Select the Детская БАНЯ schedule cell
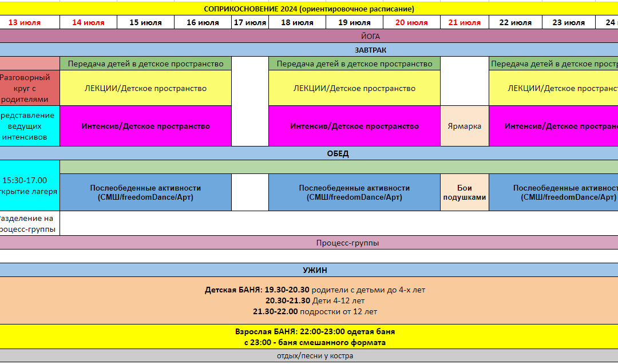 coord(309,300)
